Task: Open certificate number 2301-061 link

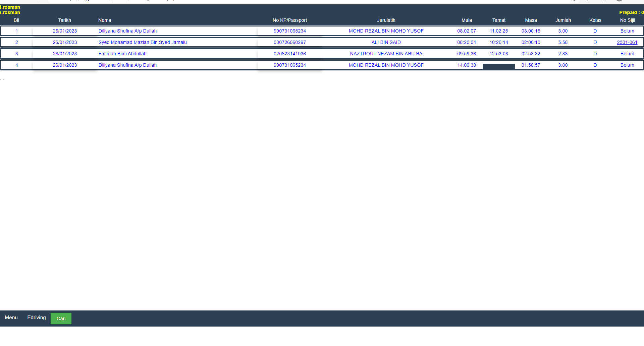Action: (627, 42)
